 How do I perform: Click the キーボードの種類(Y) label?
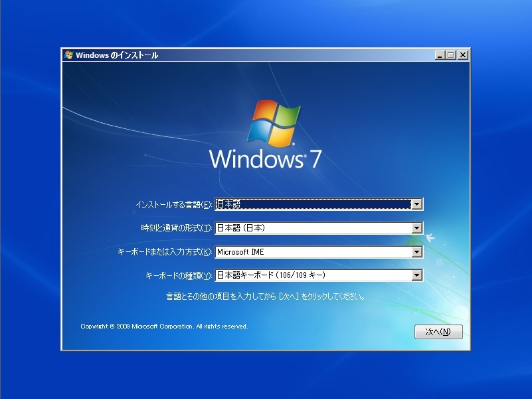point(178,275)
